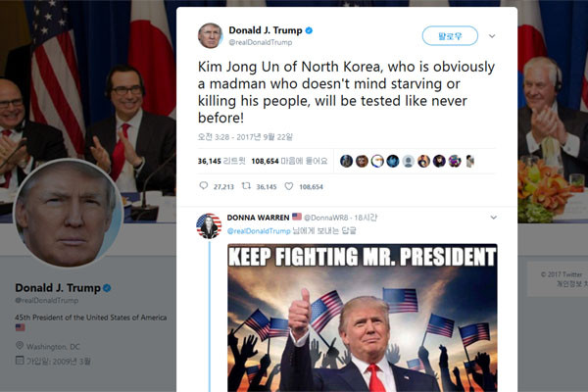Click the large profile photo on the left

coord(69,214)
